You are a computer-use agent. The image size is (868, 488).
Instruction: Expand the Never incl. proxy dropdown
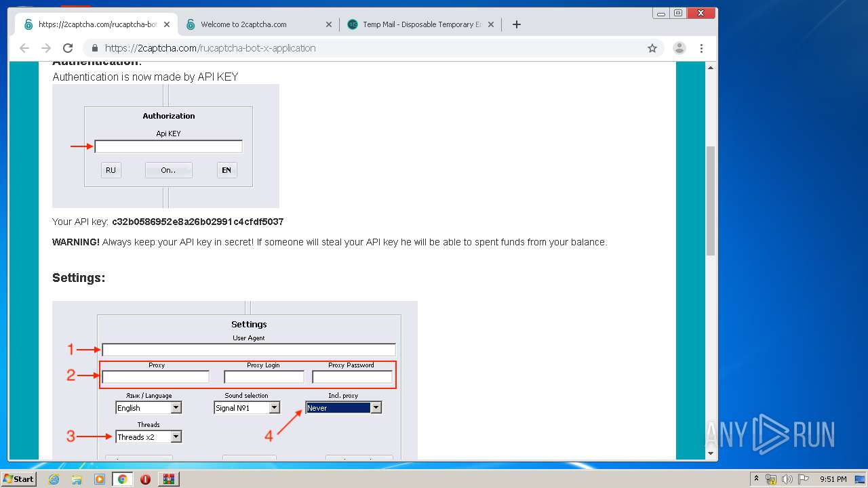point(376,408)
